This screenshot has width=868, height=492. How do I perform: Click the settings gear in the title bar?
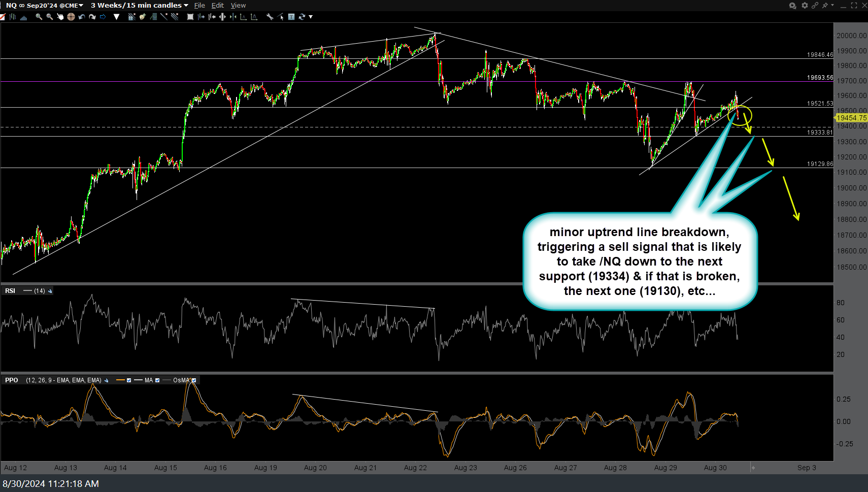[805, 6]
